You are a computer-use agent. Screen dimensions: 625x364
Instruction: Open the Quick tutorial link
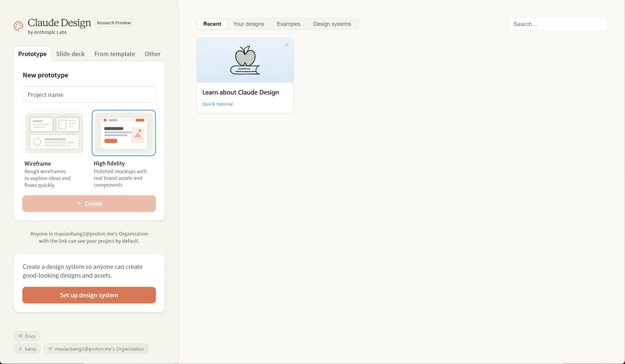point(217,104)
